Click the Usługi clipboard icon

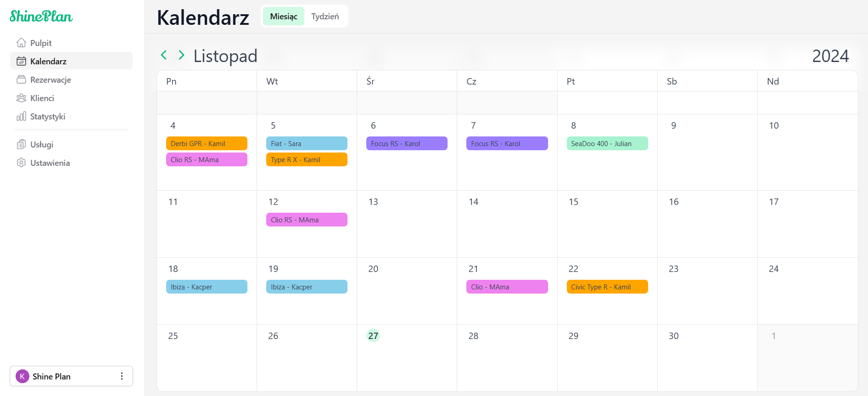click(21, 144)
